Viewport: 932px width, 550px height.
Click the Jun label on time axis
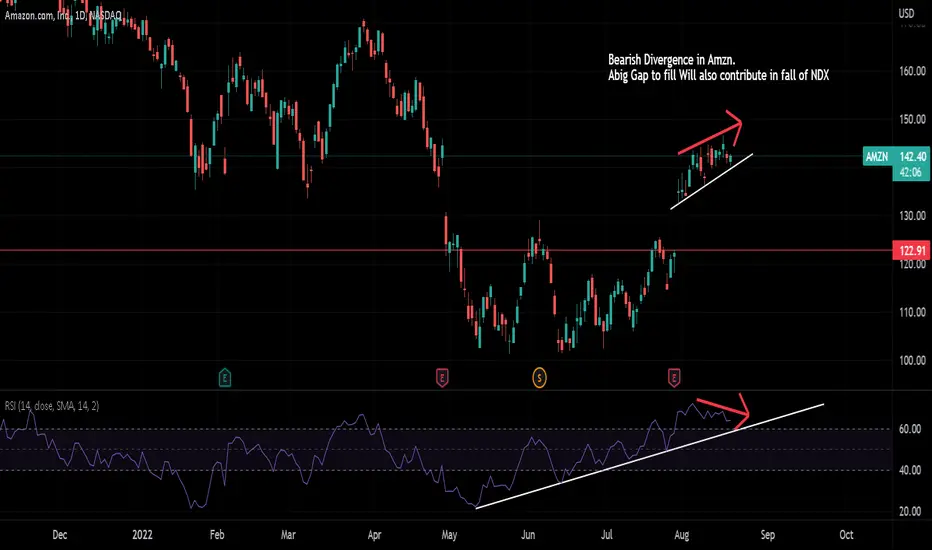[528, 535]
